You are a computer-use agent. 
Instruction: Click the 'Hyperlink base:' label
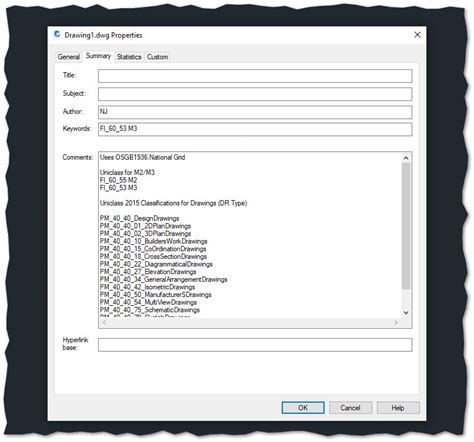pos(75,344)
